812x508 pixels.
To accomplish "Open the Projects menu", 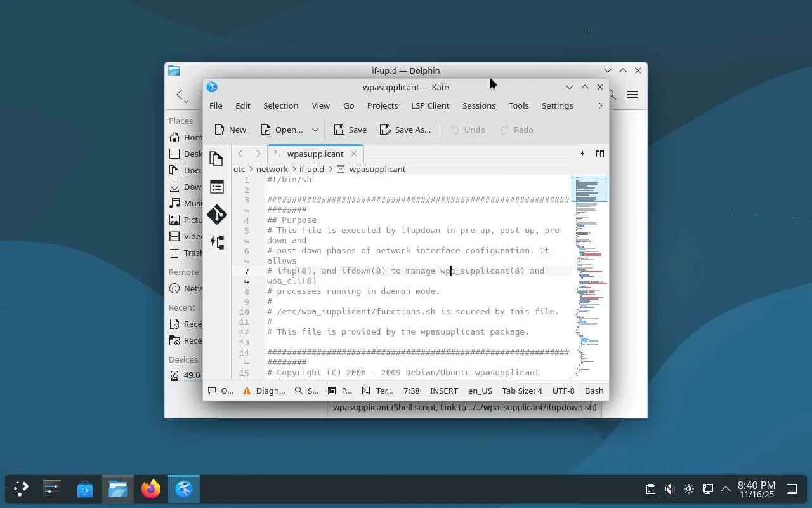I will pyautogui.click(x=383, y=105).
